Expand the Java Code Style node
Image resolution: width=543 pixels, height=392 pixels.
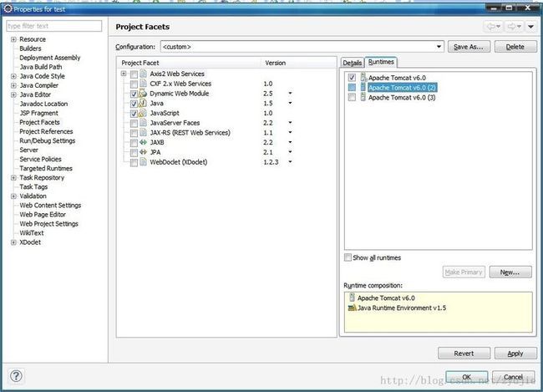13,76
